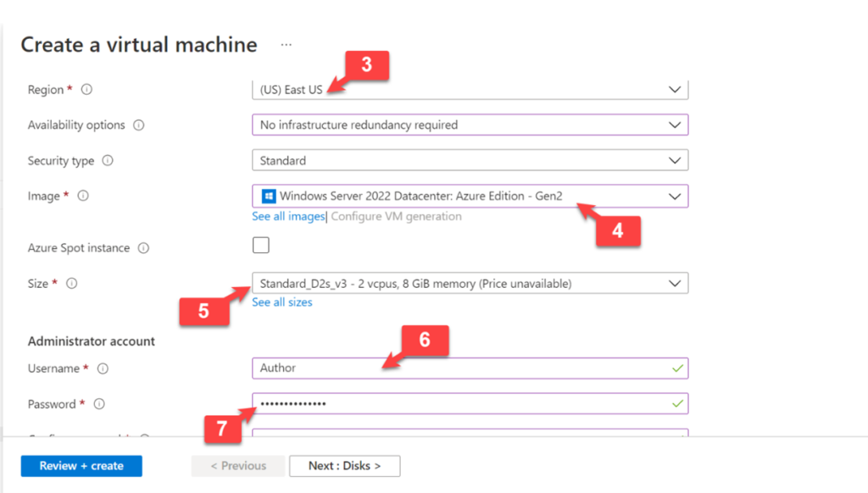Expand the Security type dropdown
This screenshot has height=493, width=868.
click(x=470, y=160)
